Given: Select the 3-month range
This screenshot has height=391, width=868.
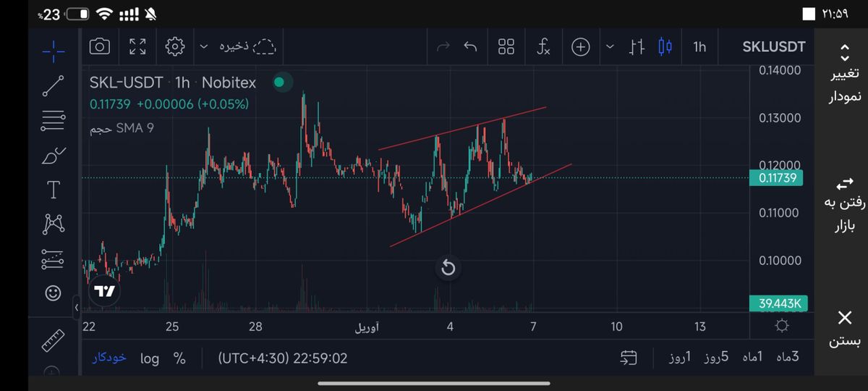Looking at the screenshot, I should pyautogui.click(x=787, y=358).
